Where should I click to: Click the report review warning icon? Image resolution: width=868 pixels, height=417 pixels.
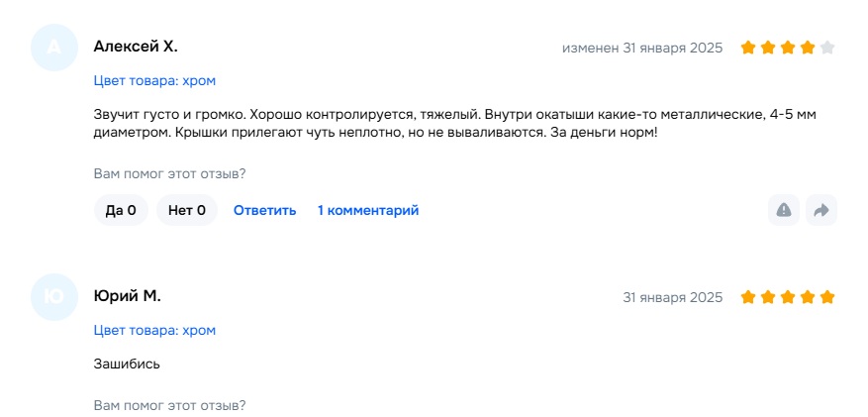784,210
